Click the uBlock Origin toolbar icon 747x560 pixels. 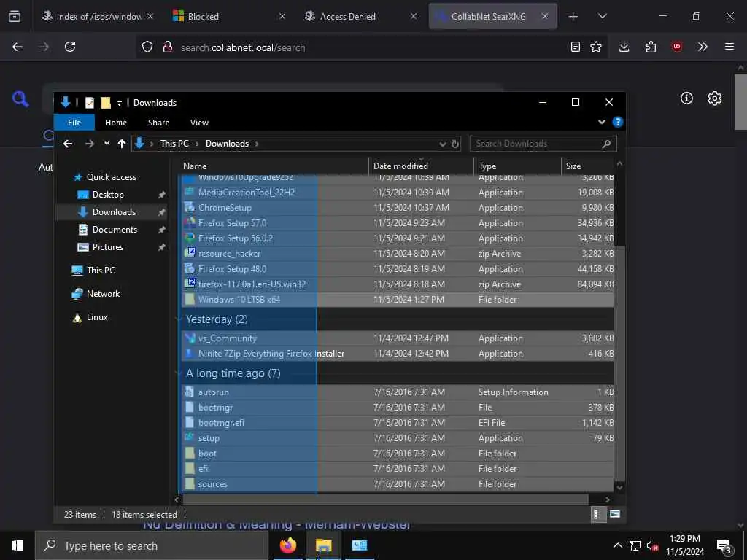tap(677, 47)
